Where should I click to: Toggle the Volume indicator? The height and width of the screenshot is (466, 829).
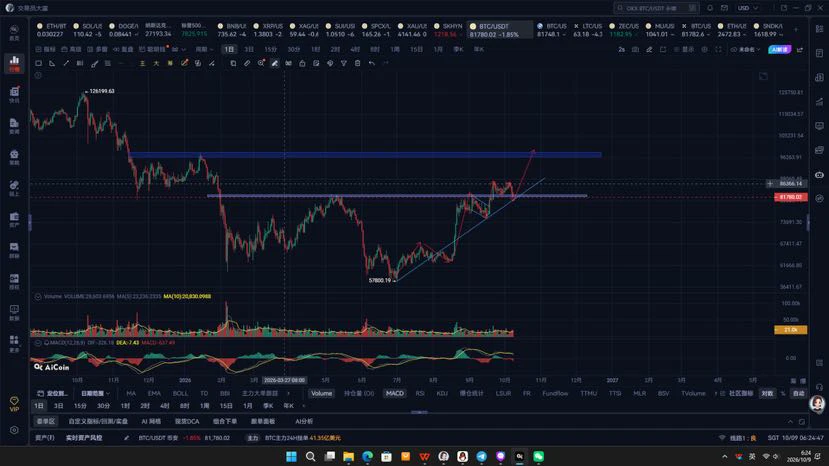tap(321, 393)
